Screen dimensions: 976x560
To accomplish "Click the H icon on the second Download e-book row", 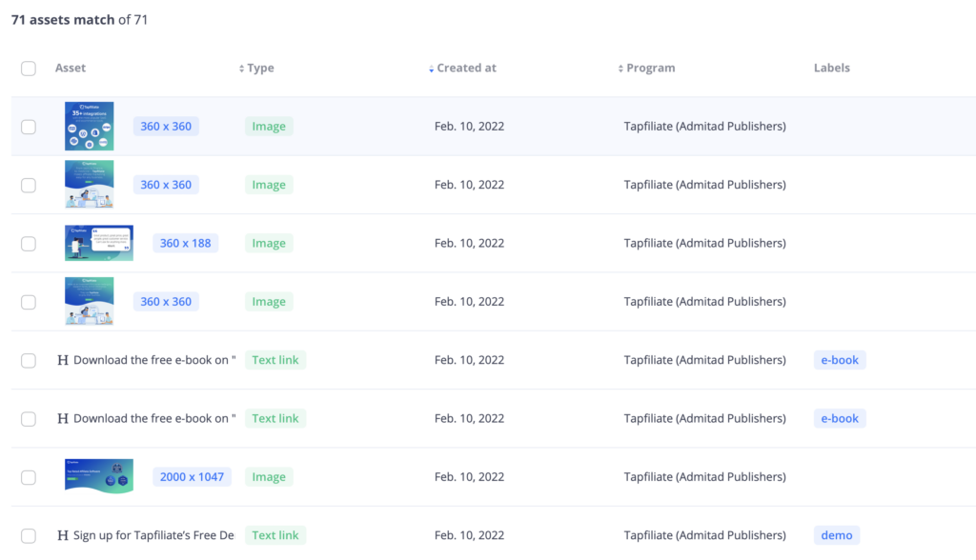I will pyautogui.click(x=63, y=418).
